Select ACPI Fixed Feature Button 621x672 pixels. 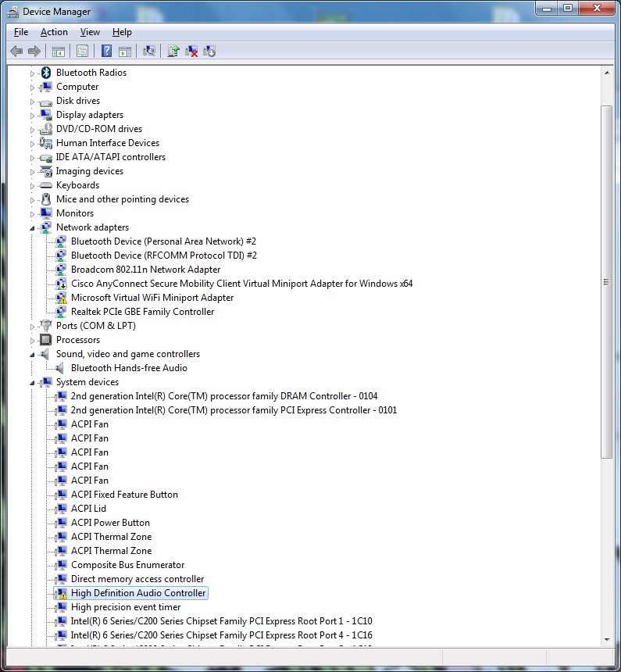[x=124, y=495]
